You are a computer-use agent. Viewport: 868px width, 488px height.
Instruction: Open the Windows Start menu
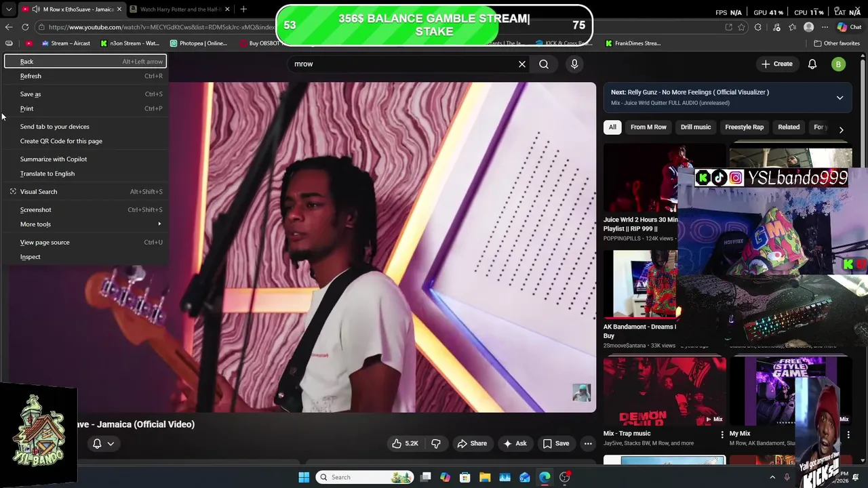pos(304,477)
